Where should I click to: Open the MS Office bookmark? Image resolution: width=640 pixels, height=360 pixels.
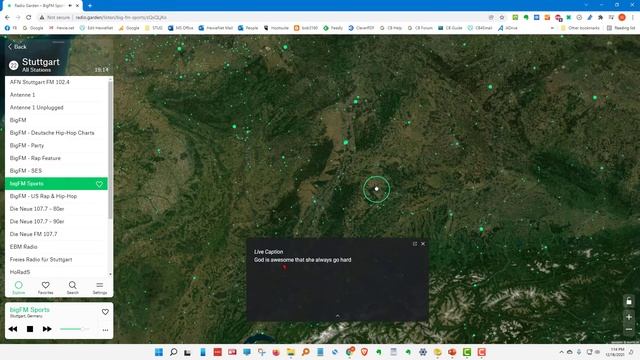point(180,28)
